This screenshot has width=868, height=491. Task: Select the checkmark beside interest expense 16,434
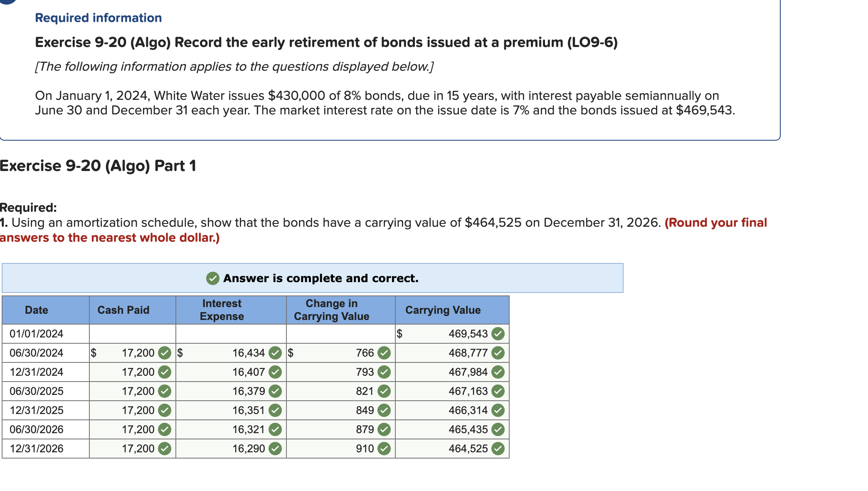(275, 352)
